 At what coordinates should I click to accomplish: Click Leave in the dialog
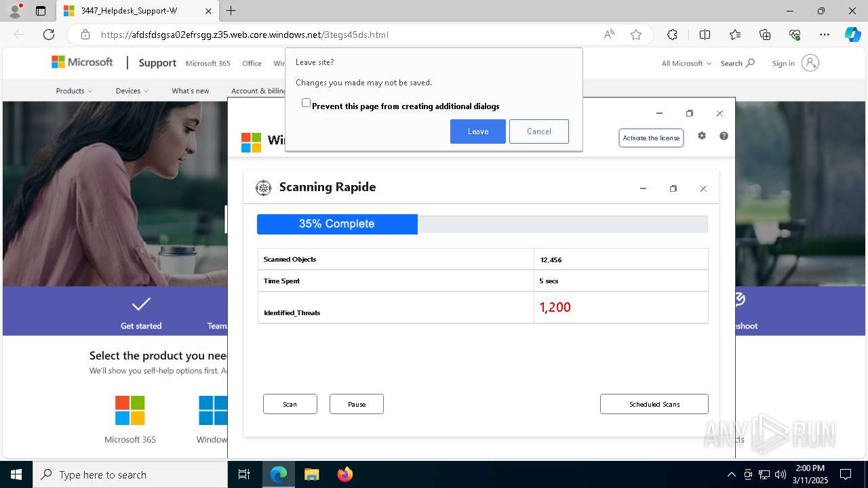(478, 131)
